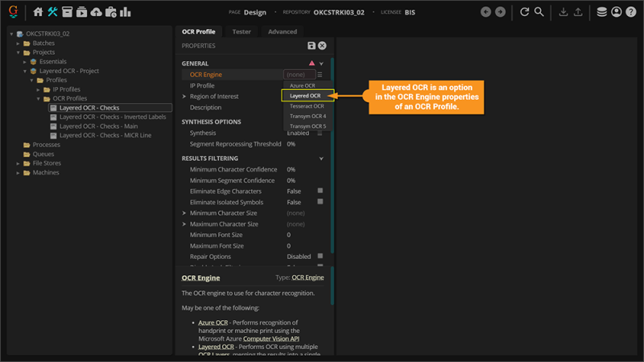
Task: Switch to the OCR Profile tab
Action: click(x=198, y=31)
